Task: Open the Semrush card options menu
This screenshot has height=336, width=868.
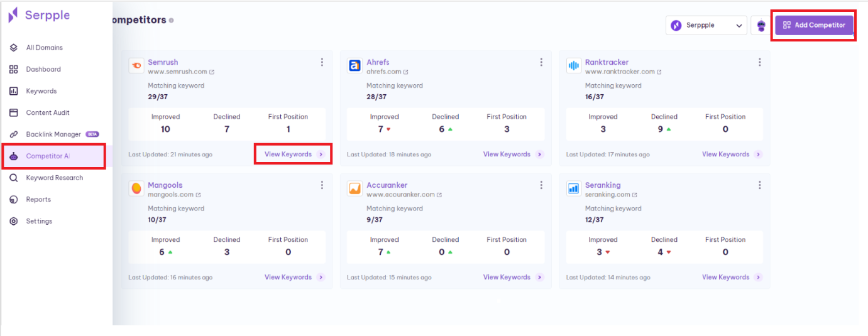Action: tap(322, 62)
